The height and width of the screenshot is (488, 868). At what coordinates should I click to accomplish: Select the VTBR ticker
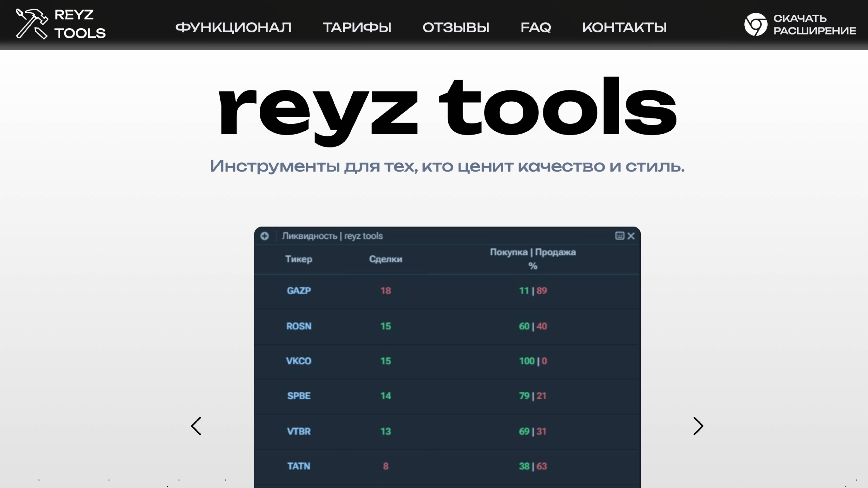[x=299, y=431]
